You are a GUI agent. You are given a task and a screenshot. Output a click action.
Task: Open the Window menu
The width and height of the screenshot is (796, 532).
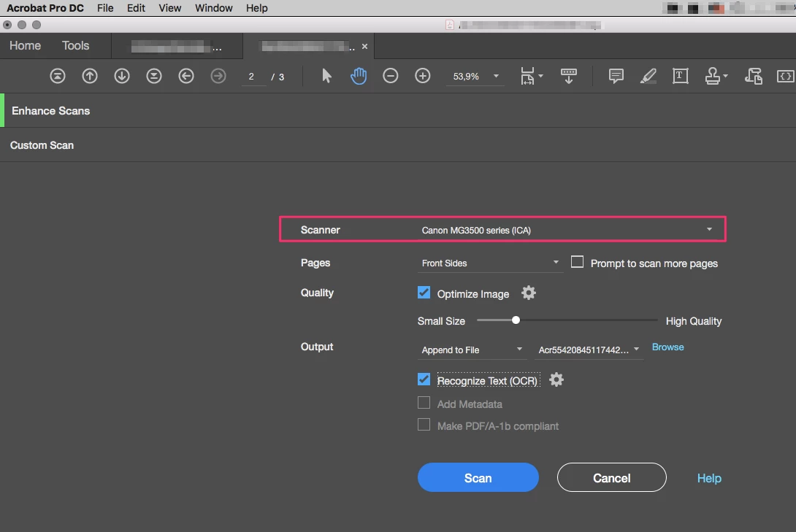214,8
